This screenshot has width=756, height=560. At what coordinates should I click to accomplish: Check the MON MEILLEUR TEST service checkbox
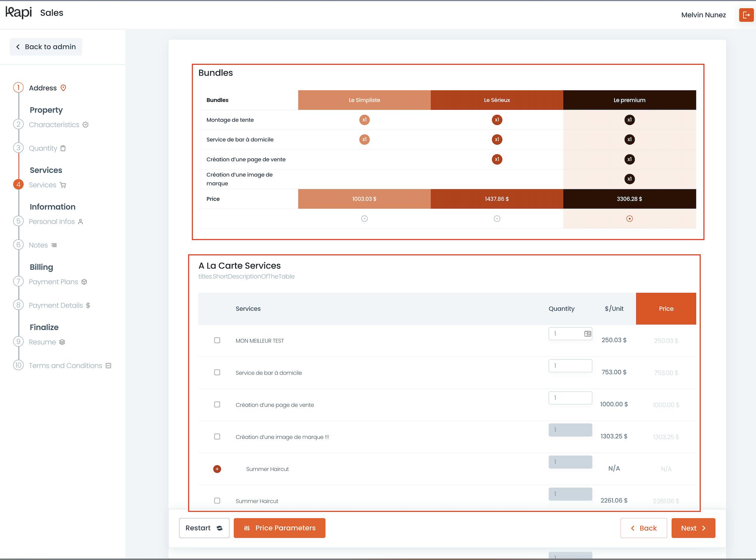[x=217, y=340]
